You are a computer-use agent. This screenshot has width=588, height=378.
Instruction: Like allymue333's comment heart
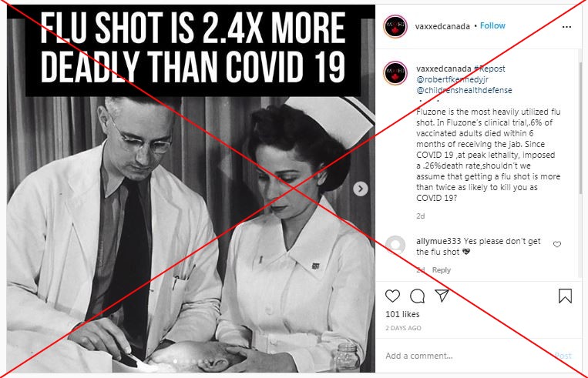coord(557,244)
